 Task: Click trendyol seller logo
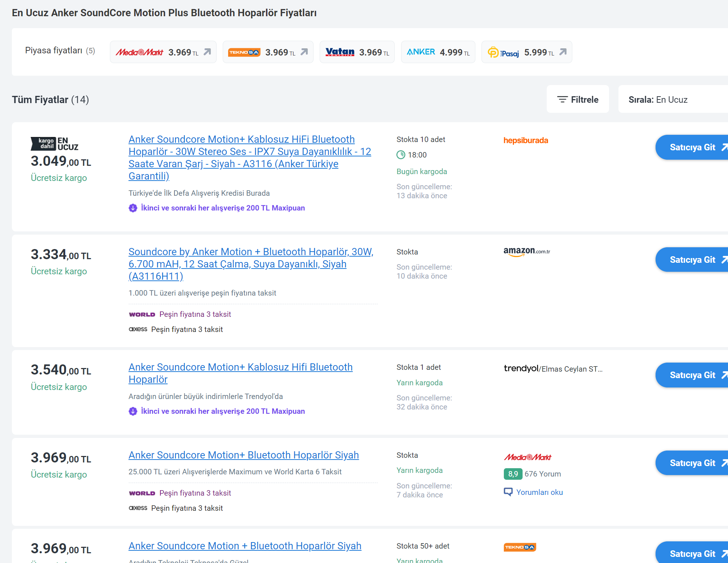tap(521, 368)
